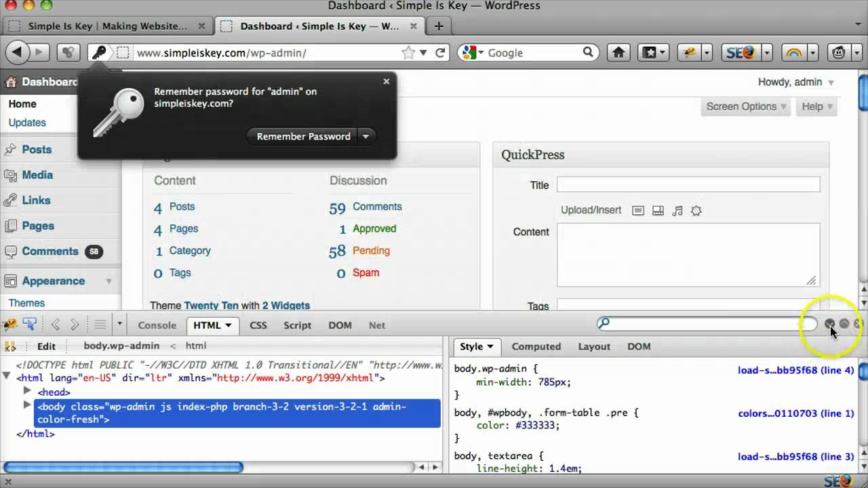Open the ColorZilla rainbow dropdown arrow
The height and width of the screenshot is (488, 868).
[x=812, y=52]
